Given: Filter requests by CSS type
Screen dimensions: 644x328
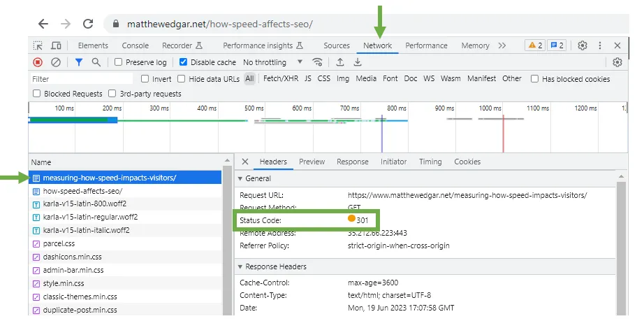Looking at the screenshot, I should [x=323, y=78].
